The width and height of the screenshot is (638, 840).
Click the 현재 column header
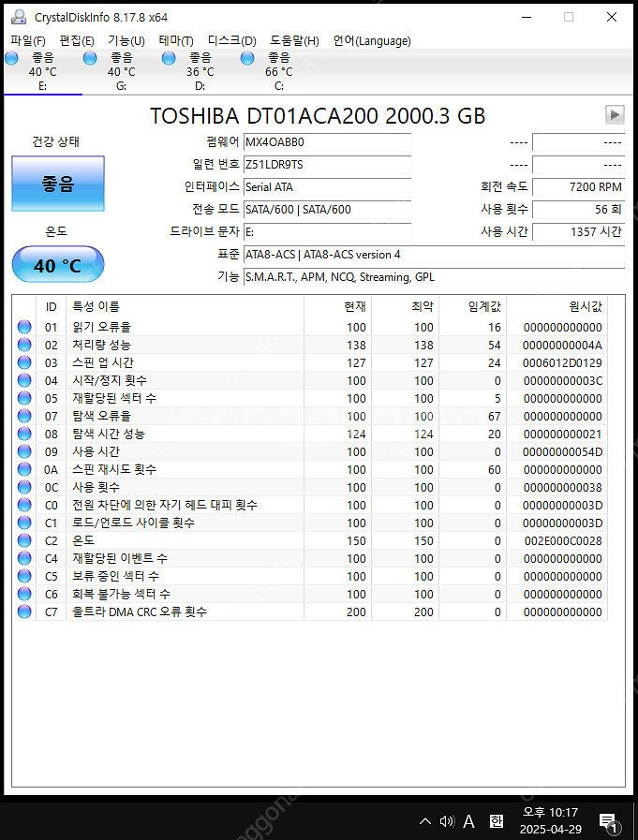coord(338,307)
